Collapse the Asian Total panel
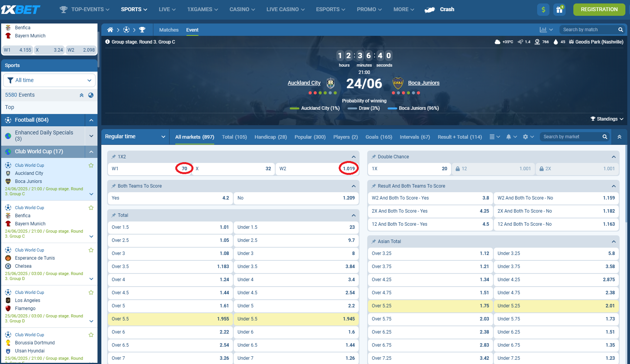Image resolution: width=630 pixels, height=364 pixels. coord(613,242)
